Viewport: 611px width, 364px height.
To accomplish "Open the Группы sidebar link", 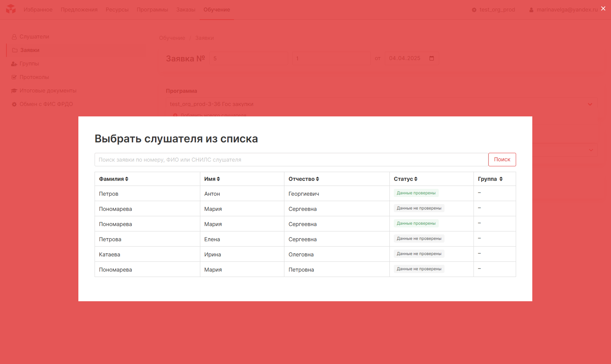I will click(x=29, y=64).
